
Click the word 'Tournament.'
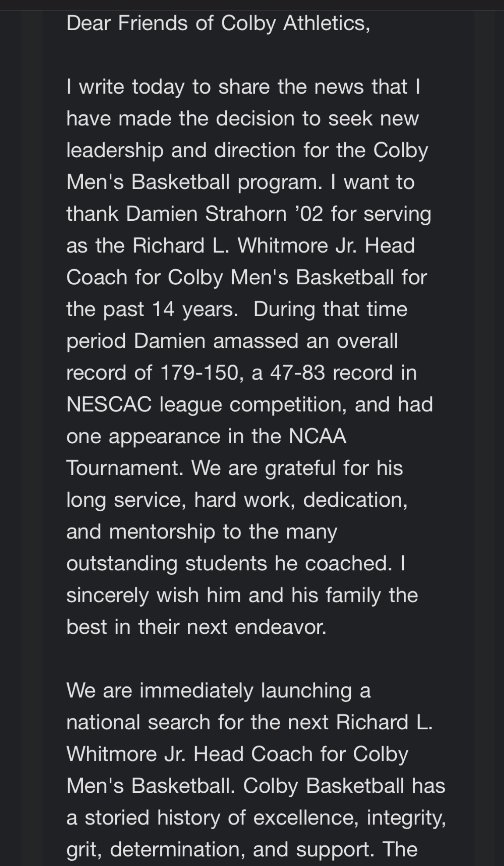pyautogui.click(x=124, y=468)
